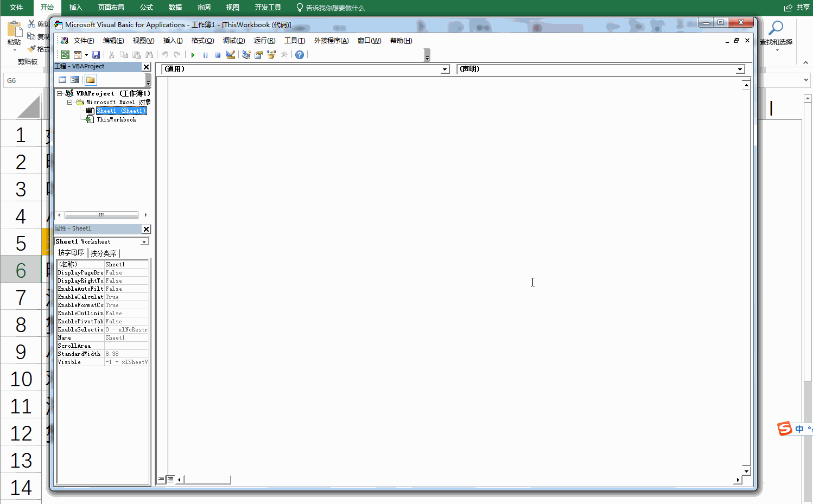Click the StandardWidth value 8.38
The width and height of the screenshot is (813, 504).
(126, 354)
